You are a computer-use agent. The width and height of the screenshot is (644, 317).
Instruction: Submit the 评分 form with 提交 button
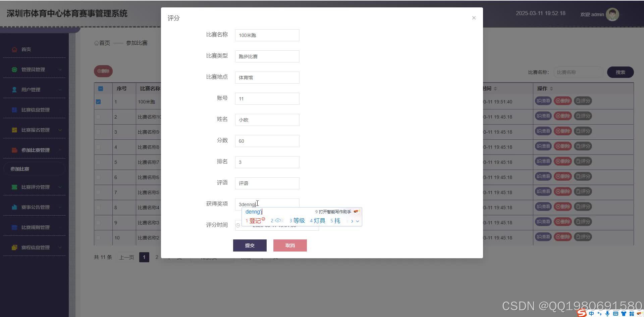250,245
